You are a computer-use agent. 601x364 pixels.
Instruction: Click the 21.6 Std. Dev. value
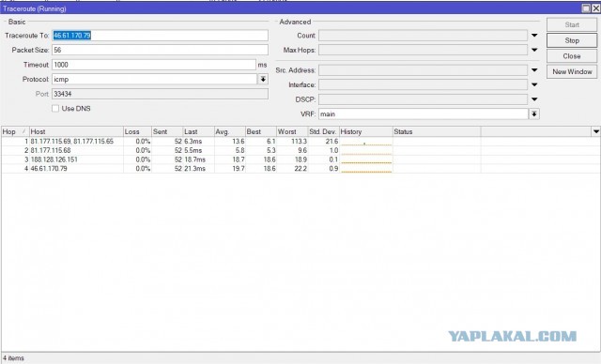click(331, 142)
